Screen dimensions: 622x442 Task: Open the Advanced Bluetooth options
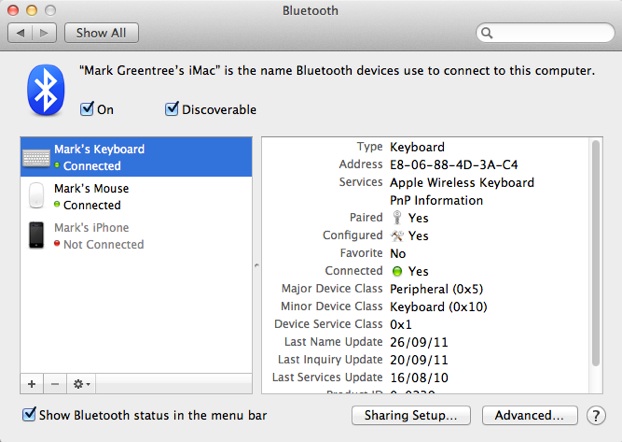(529, 415)
